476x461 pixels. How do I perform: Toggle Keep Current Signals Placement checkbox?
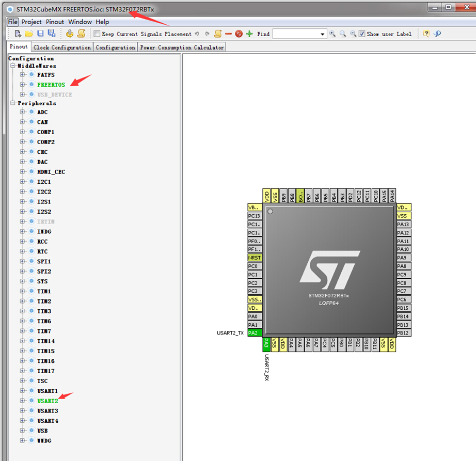97,34
